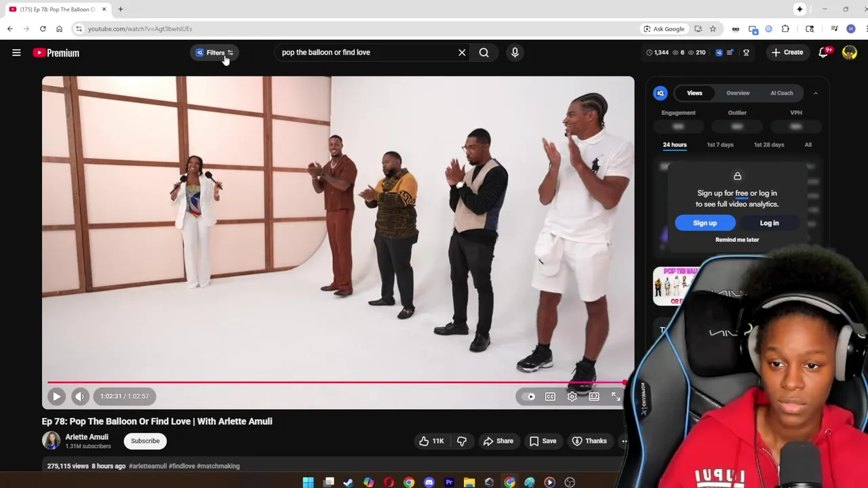The height and width of the screenshot is (488, 868).
Task: Click the red video progress bar
Action: click(x=336, y=383)
